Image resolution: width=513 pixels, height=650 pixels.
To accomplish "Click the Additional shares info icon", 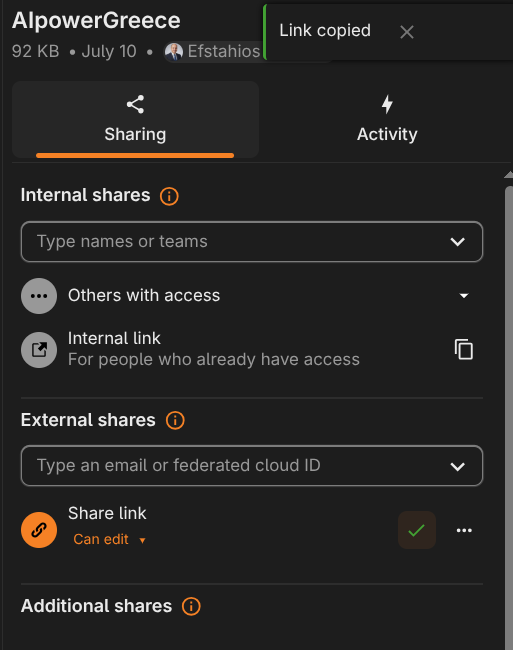I will pyautogui.click(x=191, y=606).
